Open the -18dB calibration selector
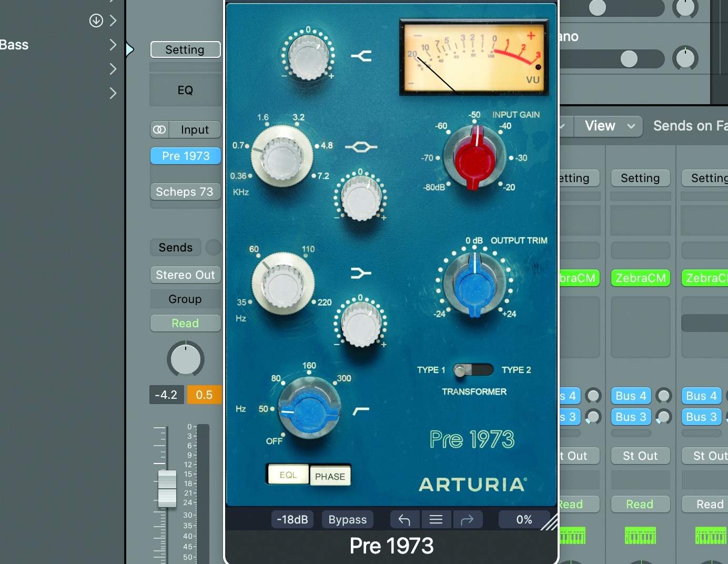Image resolution: width=728 pixels, height=564 pixels. click(292, 520)
